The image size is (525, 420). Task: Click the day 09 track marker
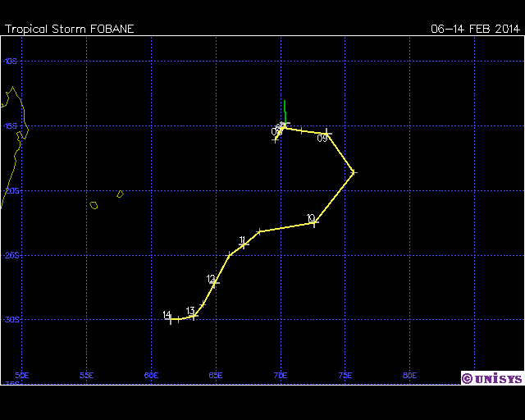pos(327,132)
